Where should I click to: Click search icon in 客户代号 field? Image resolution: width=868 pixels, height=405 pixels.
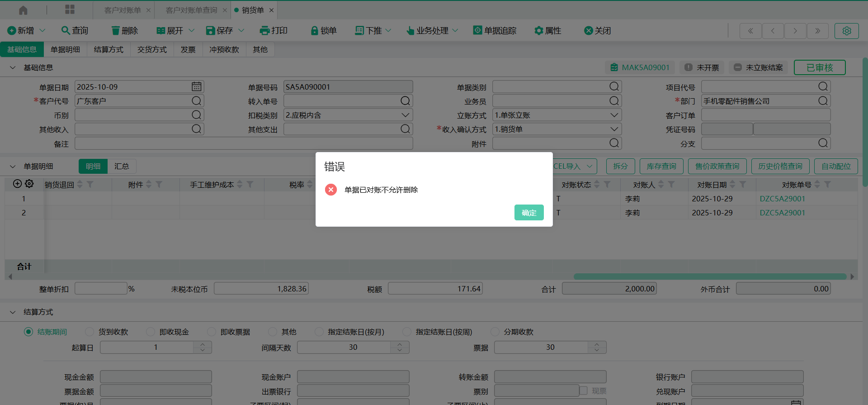point(196,101)
